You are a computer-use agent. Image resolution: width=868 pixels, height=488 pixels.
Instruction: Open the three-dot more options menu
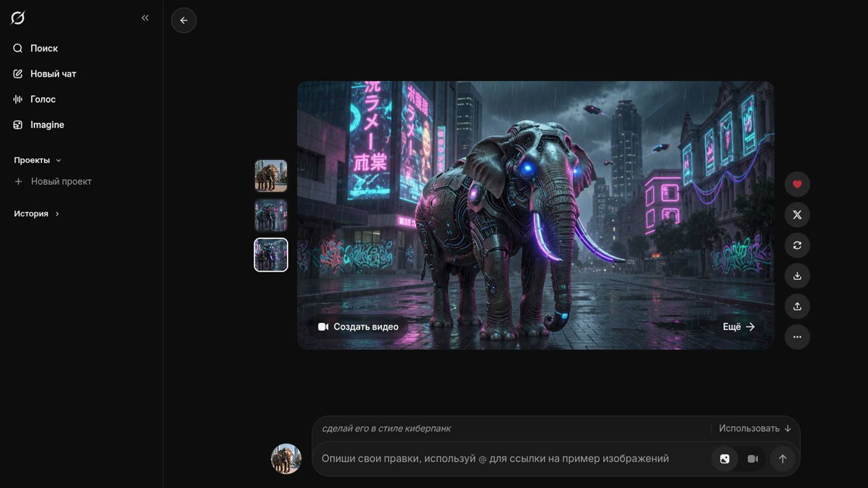pyautogui.click(x=797, y=337)
